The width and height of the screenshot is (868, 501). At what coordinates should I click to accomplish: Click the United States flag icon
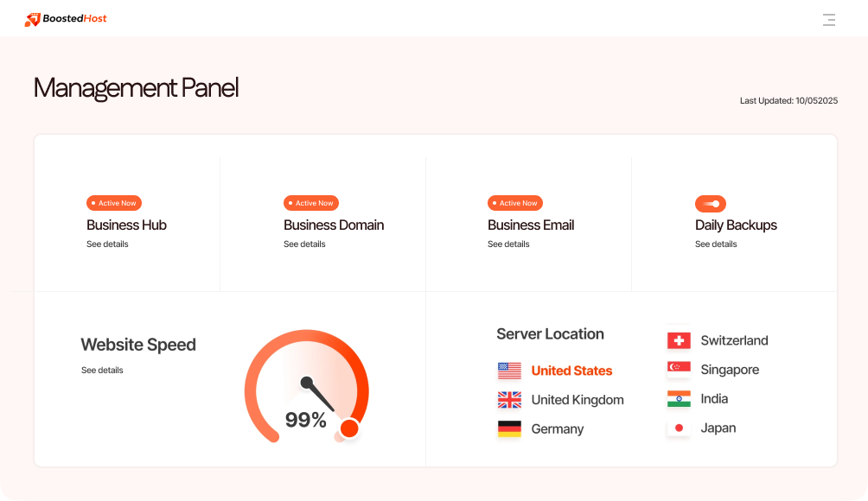click(509, 371)
